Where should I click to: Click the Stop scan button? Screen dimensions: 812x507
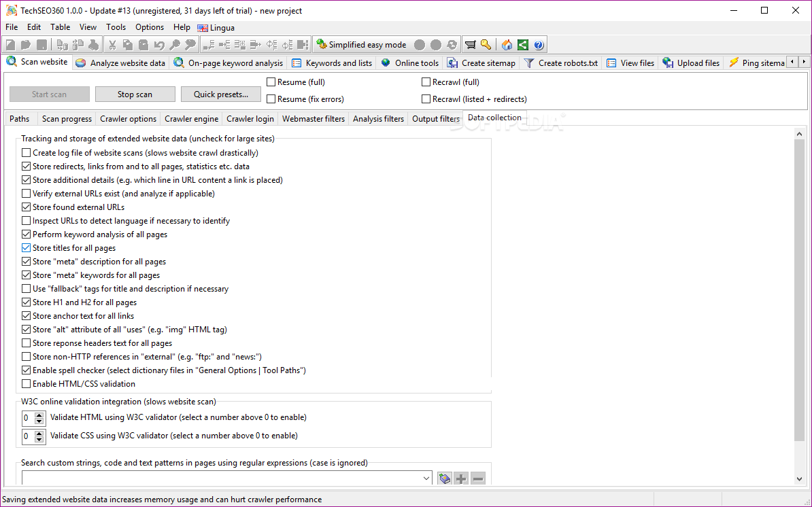click(135, 94)
